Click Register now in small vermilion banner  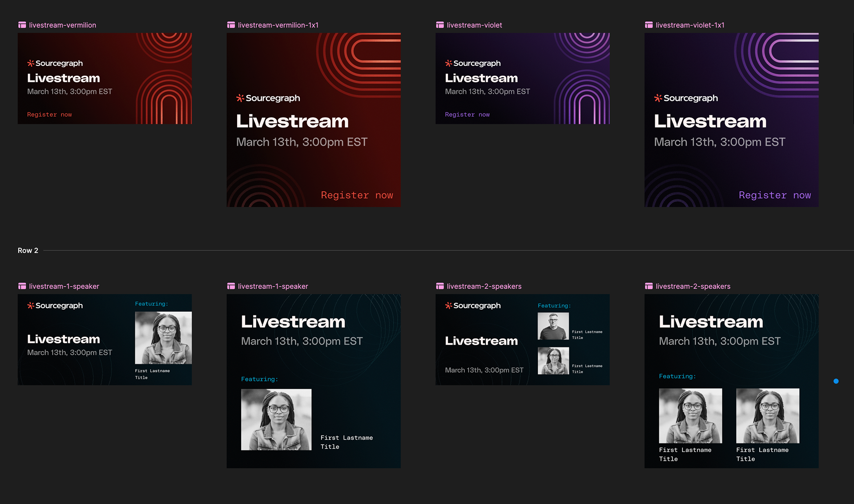click(x=49, y=115)
